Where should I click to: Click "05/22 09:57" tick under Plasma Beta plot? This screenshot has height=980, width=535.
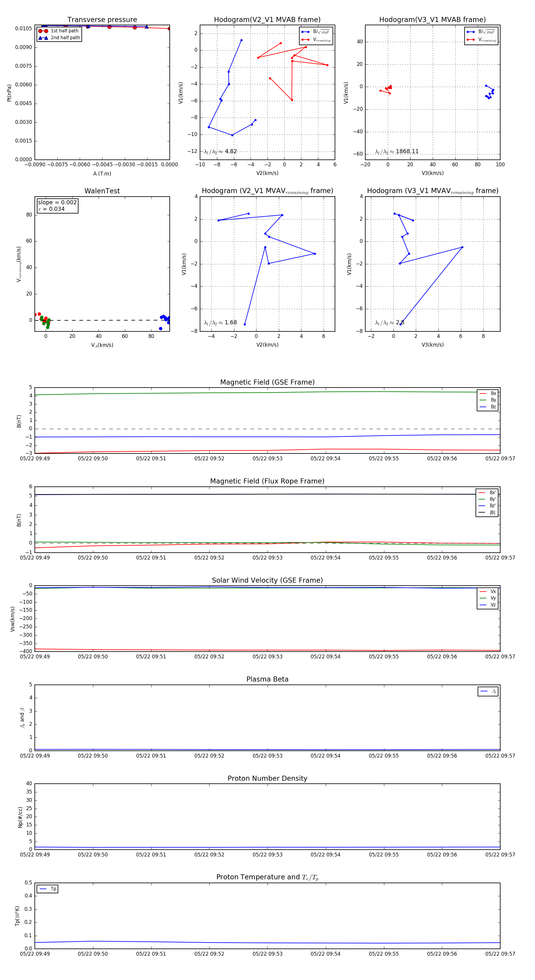500,755
